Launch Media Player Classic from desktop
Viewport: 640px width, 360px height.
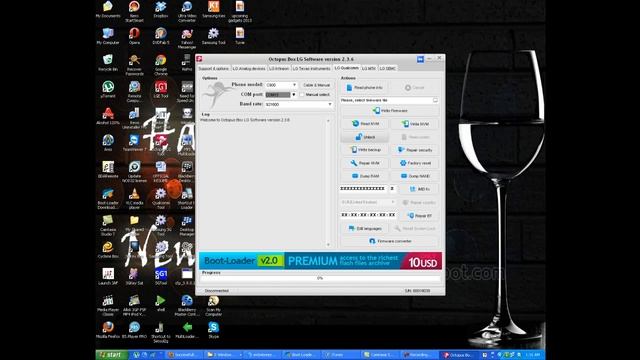(x=108, y=305)
